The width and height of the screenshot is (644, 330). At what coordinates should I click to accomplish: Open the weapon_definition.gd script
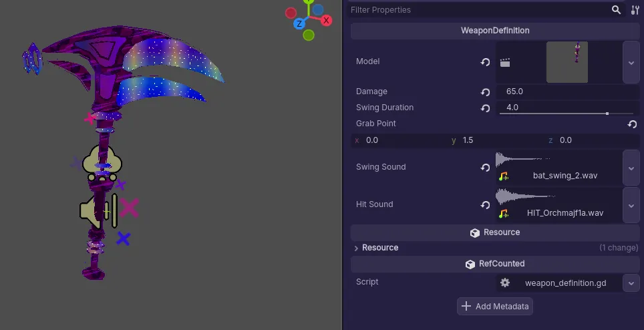pyautogui.click(x=565, y=283)
